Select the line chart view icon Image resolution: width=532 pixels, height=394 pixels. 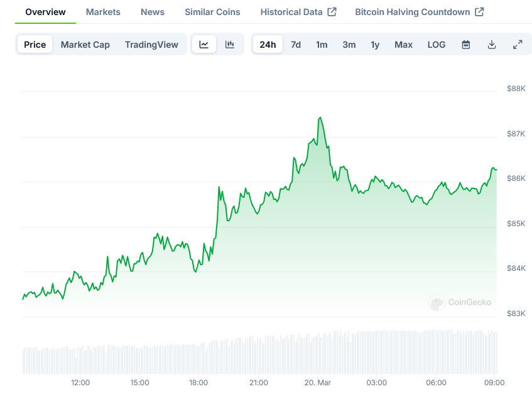pyautogui.click(x=204, y=45)
